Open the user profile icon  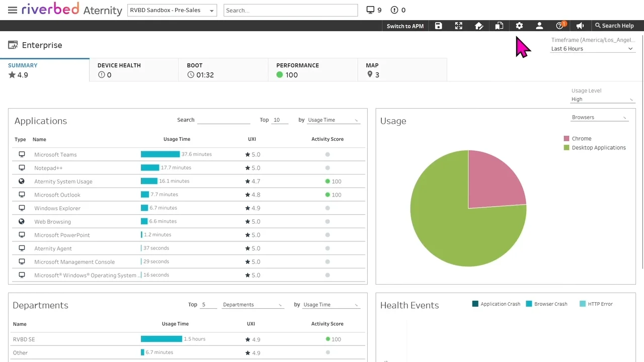click(539, 26)
